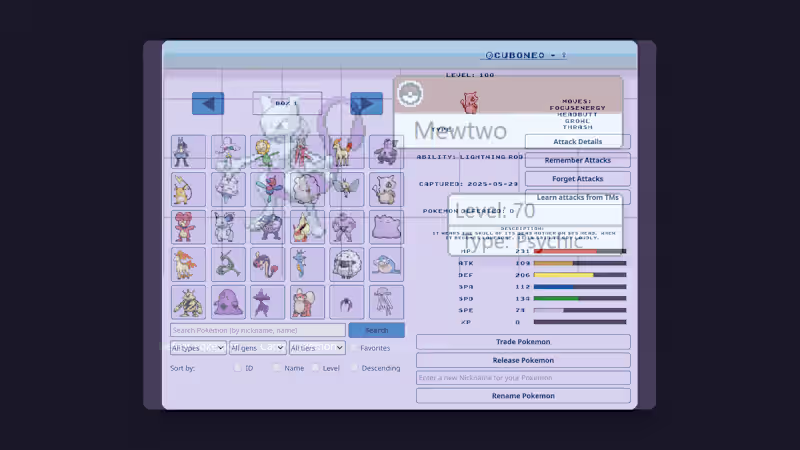Open Attack Details
The width and height of the screenshot is (800, 450).
[578, 141]
